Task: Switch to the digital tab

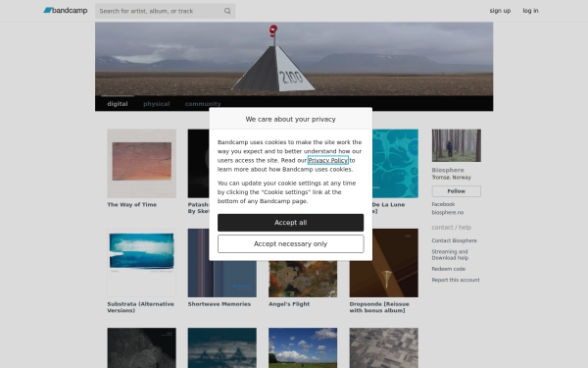Action: pyautogui.click(x=118, y=104)
